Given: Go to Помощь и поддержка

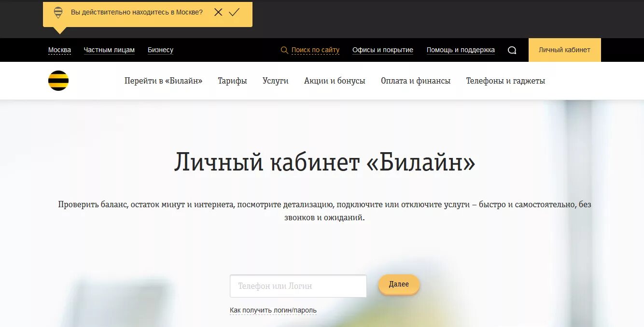Looking at the screenshot, I should (x=461, y=50).
